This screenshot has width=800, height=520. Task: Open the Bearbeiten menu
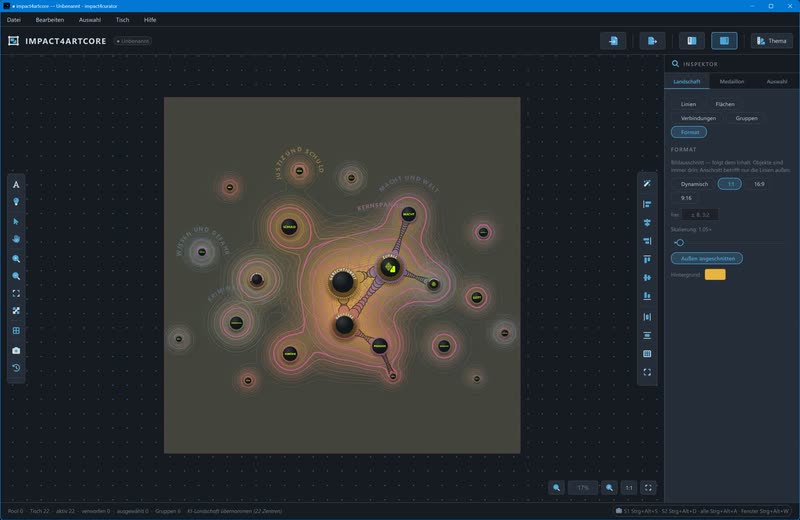pyautogui.click(x=49, y=20)
